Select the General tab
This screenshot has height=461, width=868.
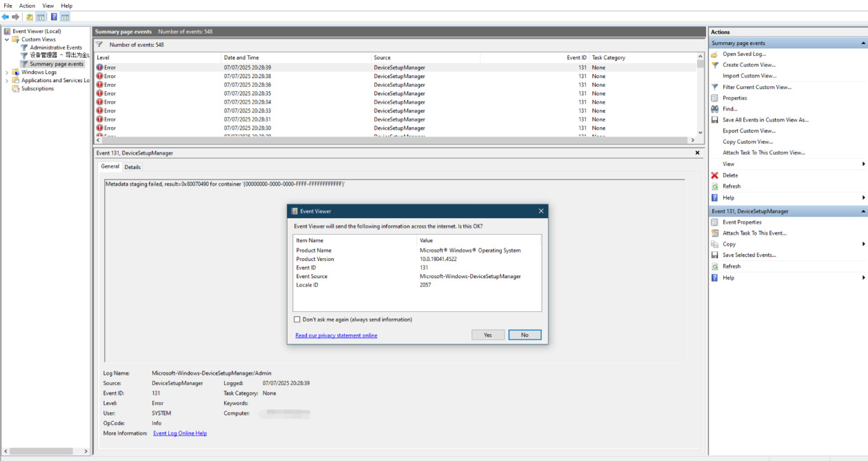coord(110,166)
